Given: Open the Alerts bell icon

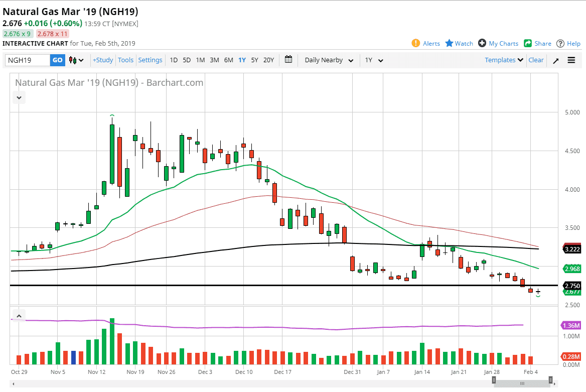Looking at the screenshot, I should [x=415, y=43].
